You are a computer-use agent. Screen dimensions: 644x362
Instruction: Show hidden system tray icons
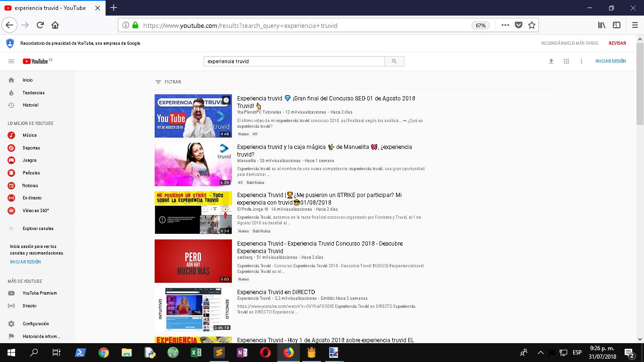(x=540, y=353)
